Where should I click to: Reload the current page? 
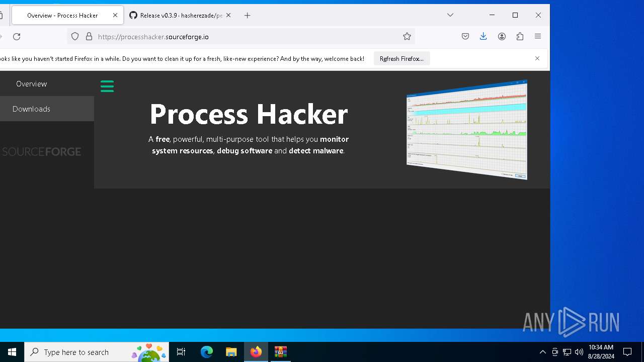pos(17,36)
